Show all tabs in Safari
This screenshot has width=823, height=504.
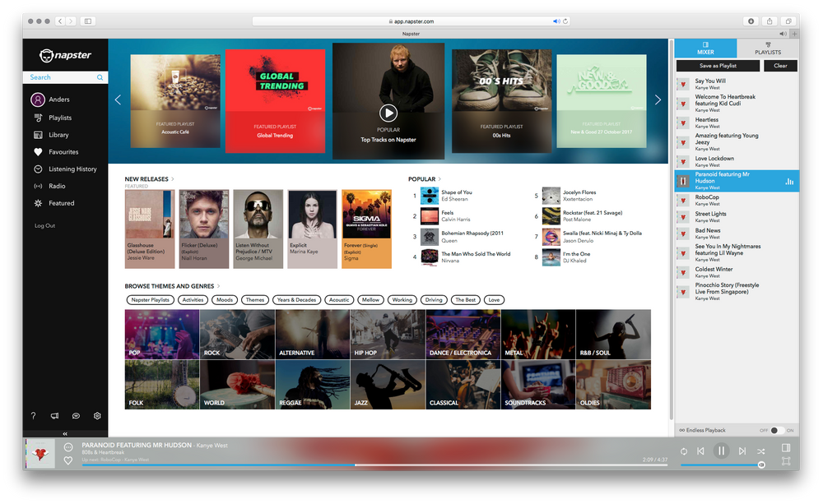(788, 21)
